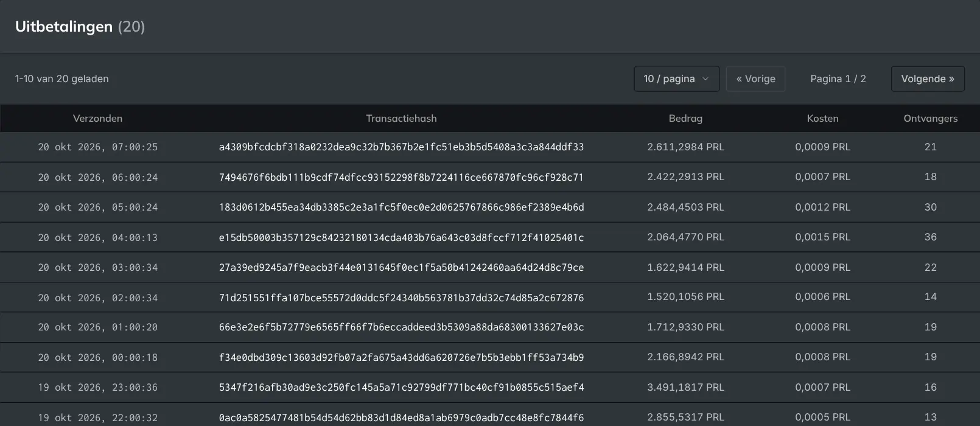Click the Pagina 1 / 2 indicator
The height and width of the screenshot is (426, 980).
pos(838,79)
